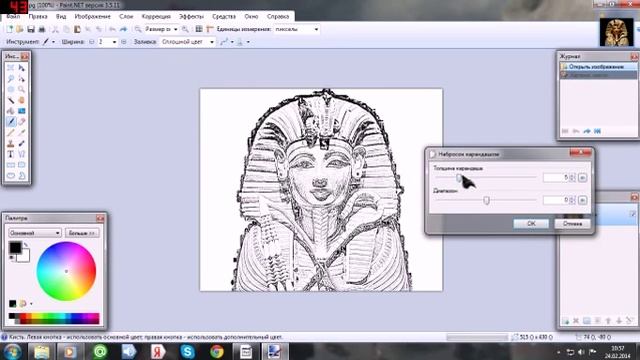Click the New image toolbar icon

coord(9,29)
